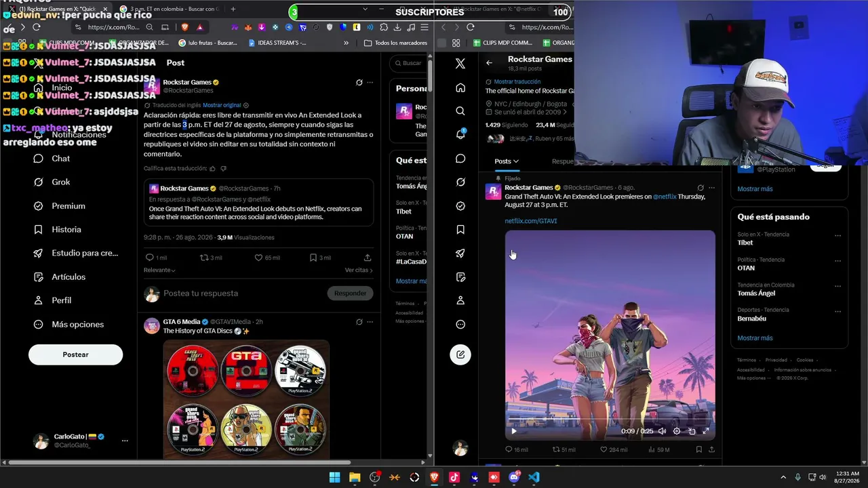Viewport: 868px width, 488px height.
Task: Open the netflix.com/GTAVI link
Action: (x=531, y=221)
